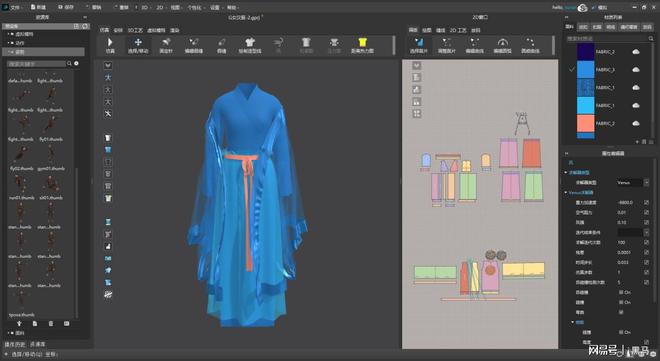
Task: Toggle checkbox next to the 0.003 time step value
Action: point(647,262)
